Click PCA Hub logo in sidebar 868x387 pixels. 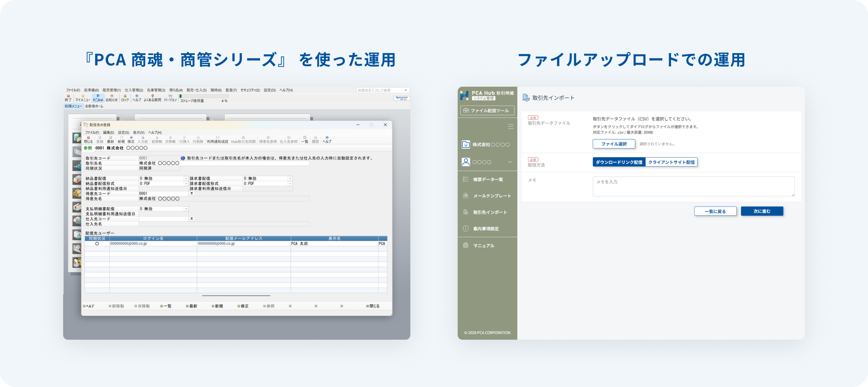pyautogui.click(x=465, y=95)
